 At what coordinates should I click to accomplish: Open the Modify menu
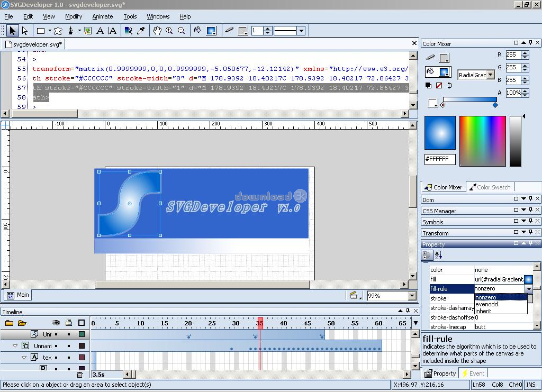pyautogui.click(x=74, y=16)
